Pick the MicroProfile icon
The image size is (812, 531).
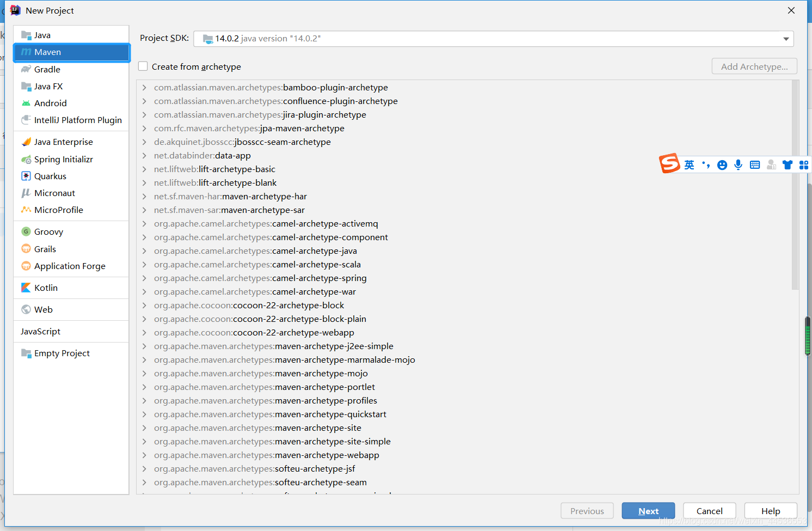pos(26,210)
